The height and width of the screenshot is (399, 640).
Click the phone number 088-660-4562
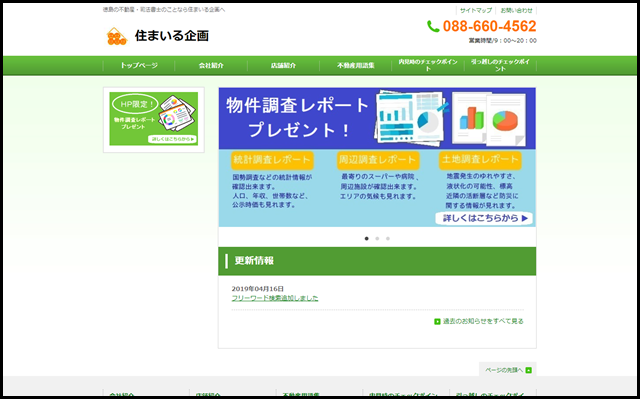click(x=489, y=27)
